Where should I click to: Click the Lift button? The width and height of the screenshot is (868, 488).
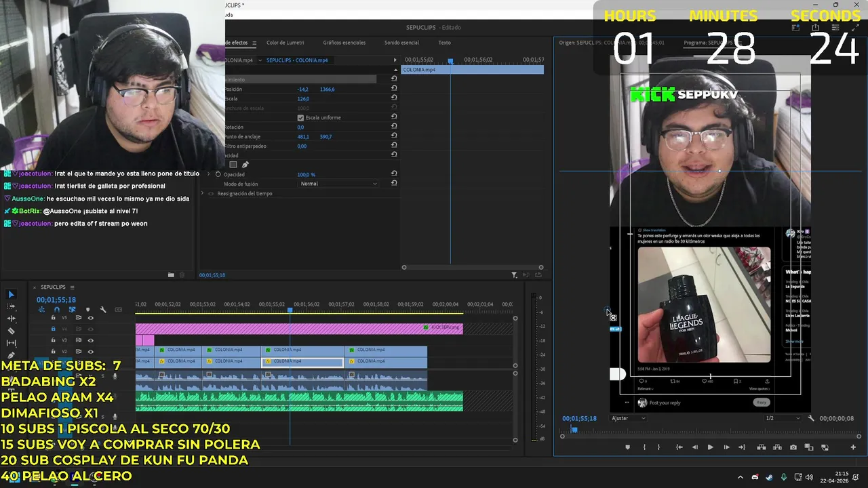pos(761,447)
